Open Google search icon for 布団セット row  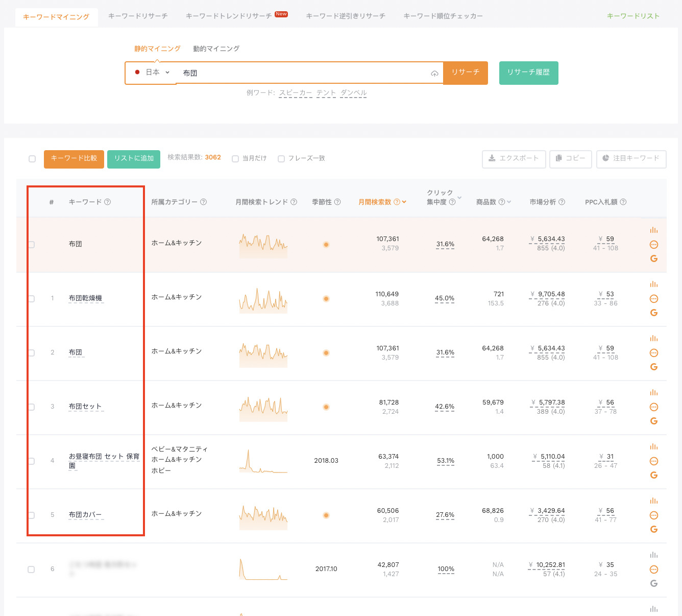tap(653, 421)
